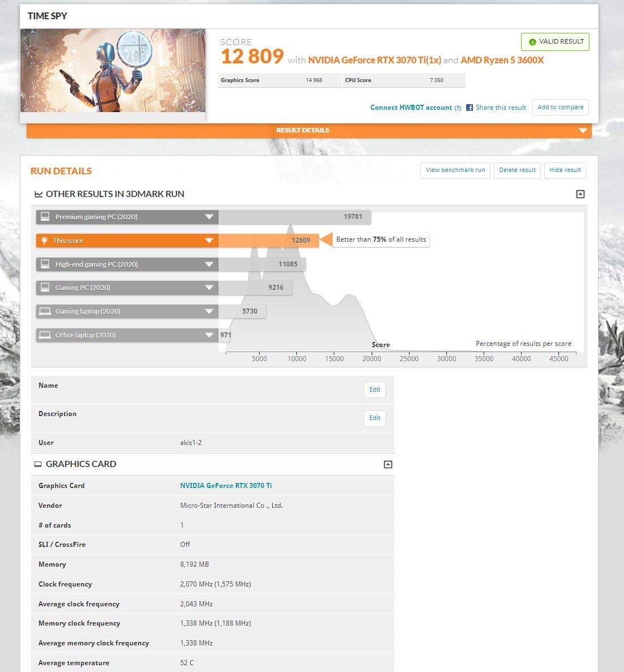Click the Delete result button

[x=517, y=170]
